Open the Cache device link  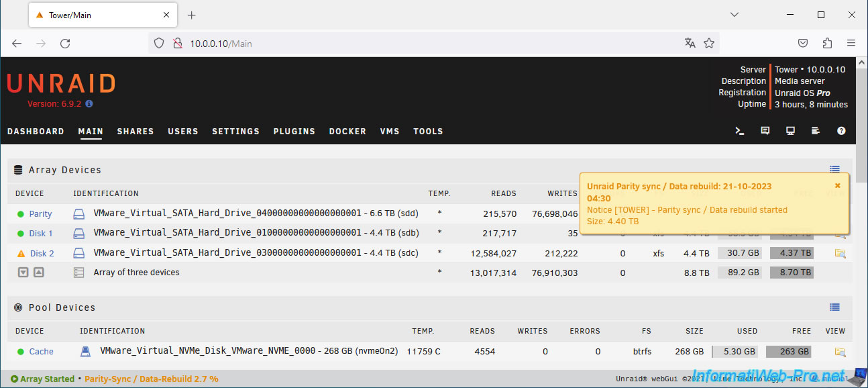(x=41, y=352)
